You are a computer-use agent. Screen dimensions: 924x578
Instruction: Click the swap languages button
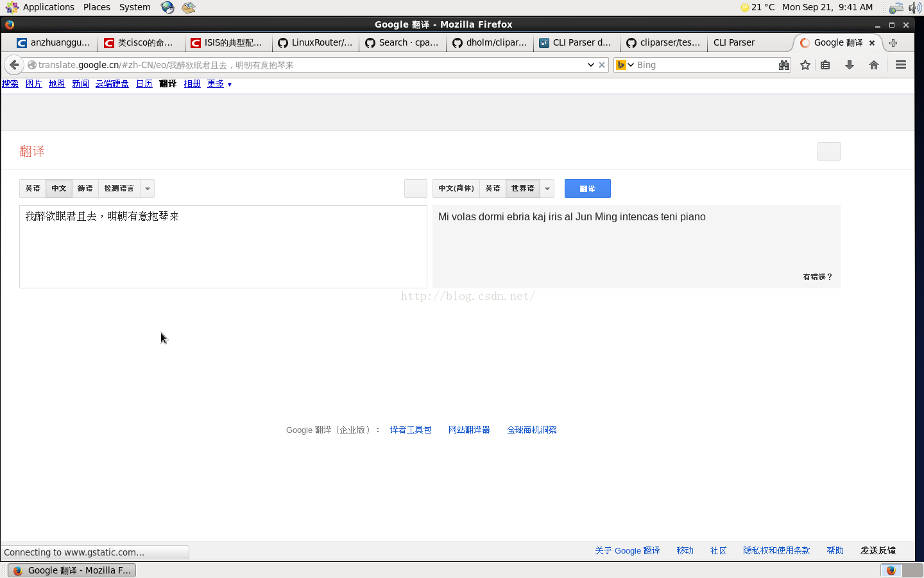pos(416,188)
